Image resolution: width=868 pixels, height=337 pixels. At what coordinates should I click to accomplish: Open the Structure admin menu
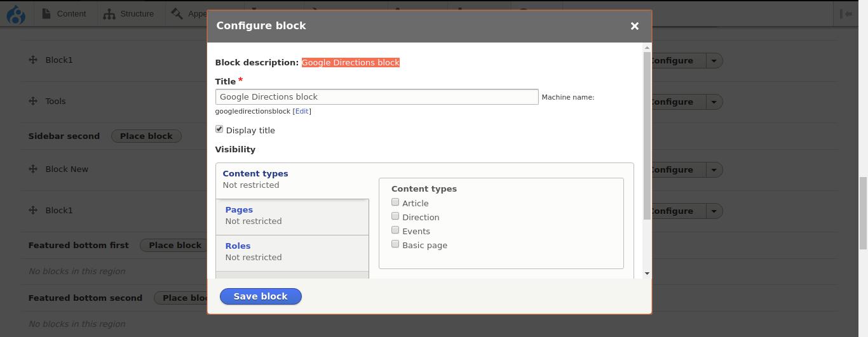128,13
